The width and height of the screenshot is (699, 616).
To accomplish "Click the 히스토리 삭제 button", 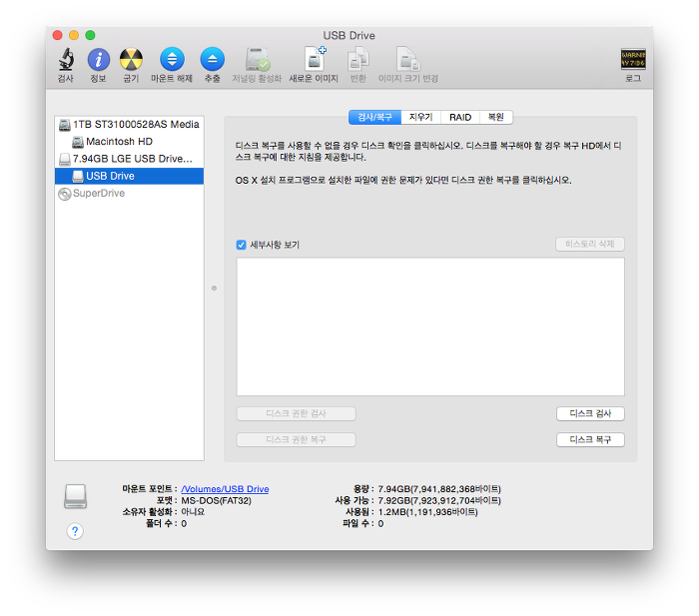I will click(590, 244).
